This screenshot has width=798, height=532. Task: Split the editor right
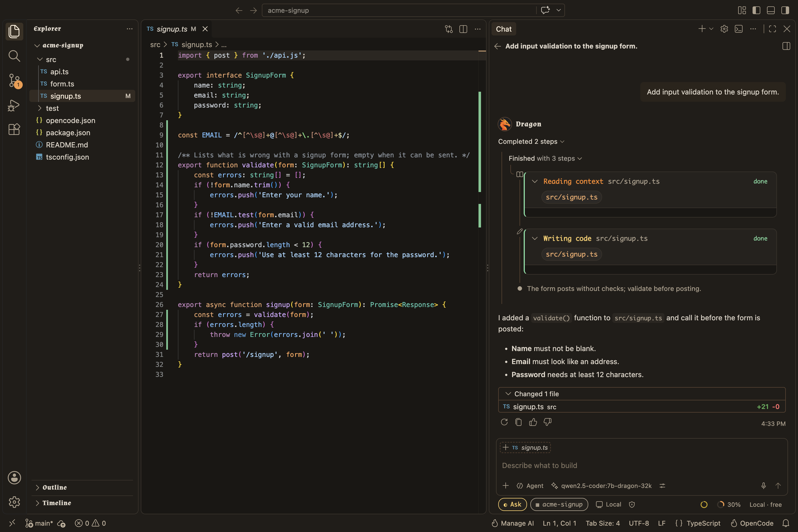[x=463, y=29]
